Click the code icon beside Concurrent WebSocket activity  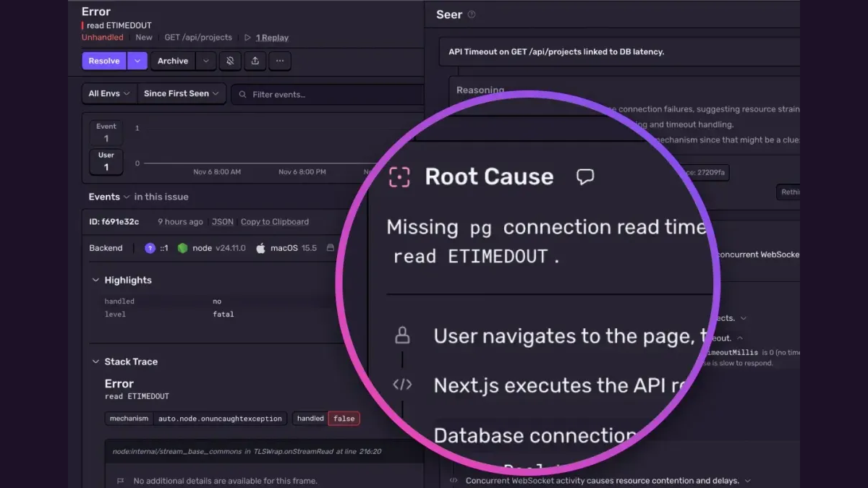point(454,481)
